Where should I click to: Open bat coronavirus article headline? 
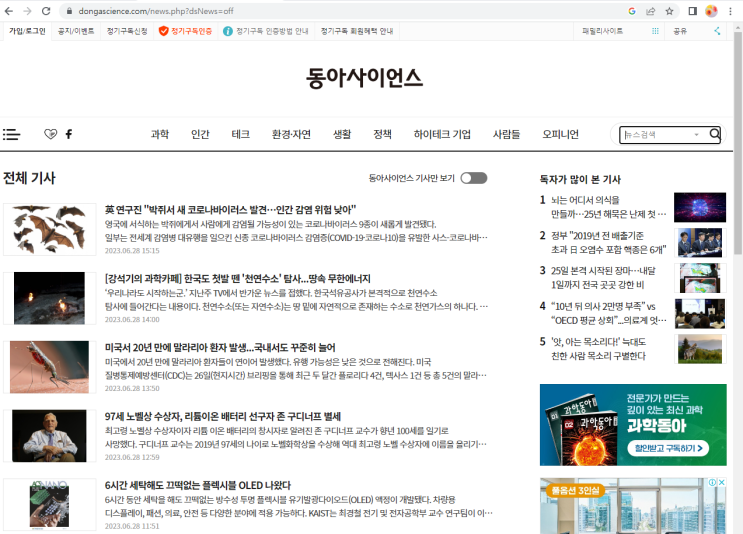click(230, 209)
